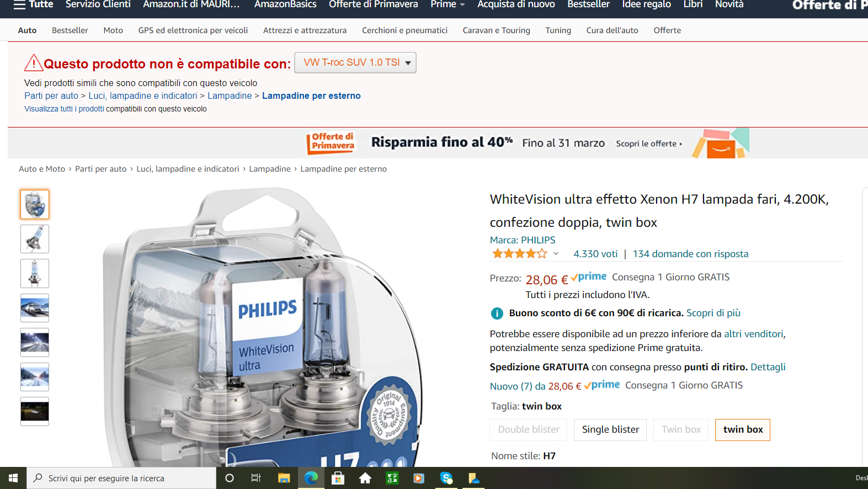Click the info icon beside Buono sconto
This screenshot has width=868, height=489.
point(497,313)
